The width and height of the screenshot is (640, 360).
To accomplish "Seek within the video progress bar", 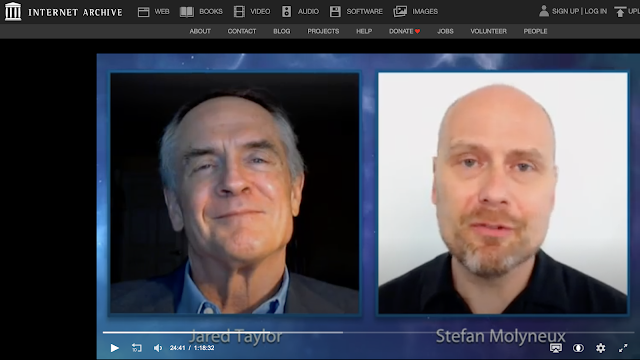I will [368, 333].
